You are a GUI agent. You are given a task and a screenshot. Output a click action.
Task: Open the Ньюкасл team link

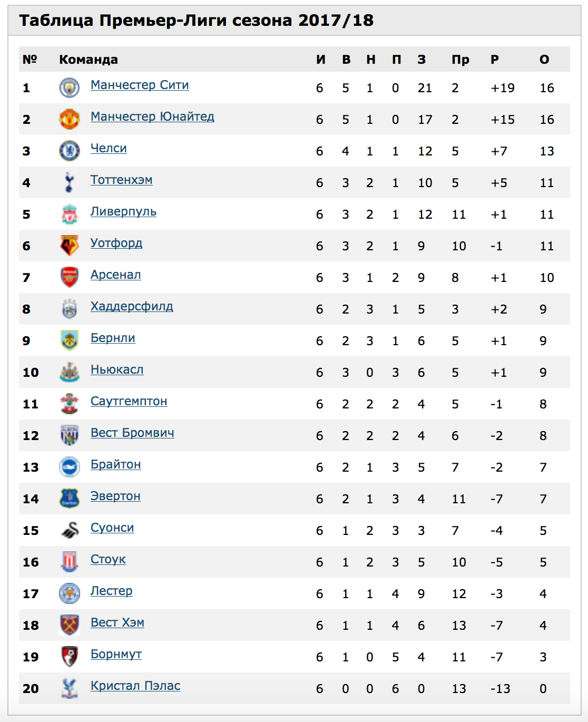click(x=117, y=369)
